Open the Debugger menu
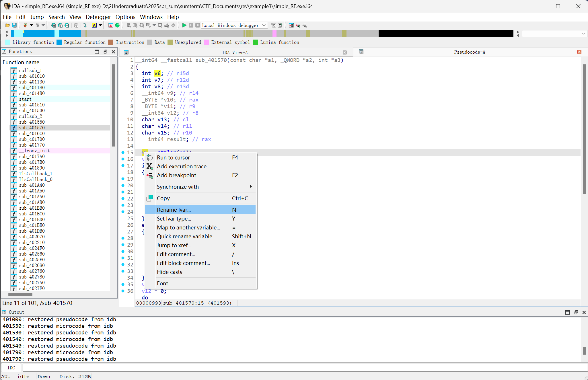Screen dimensions: 588x380 [98, 17]
